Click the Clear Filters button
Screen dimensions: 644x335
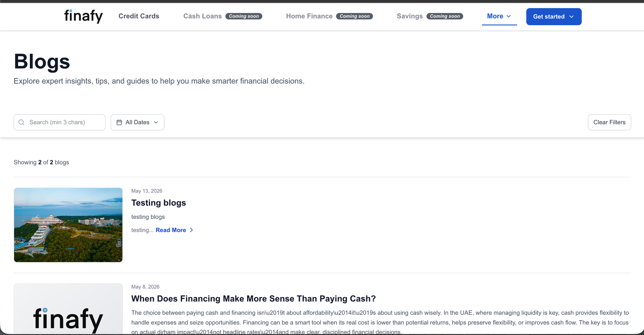[609, 122]
